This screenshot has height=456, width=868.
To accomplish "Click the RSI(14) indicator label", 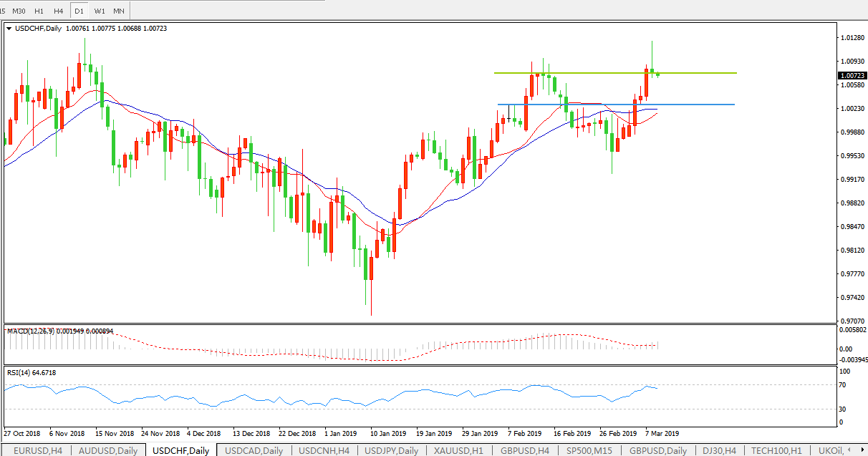I will [32, 373].
